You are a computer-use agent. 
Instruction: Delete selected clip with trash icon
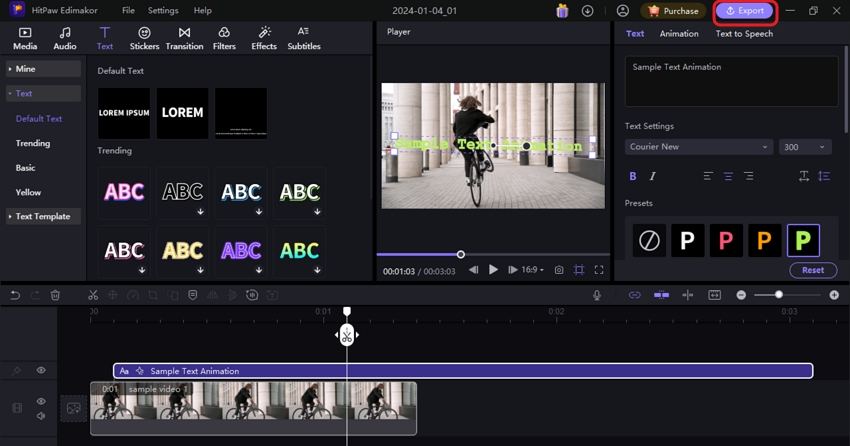[x=55, y=295]
